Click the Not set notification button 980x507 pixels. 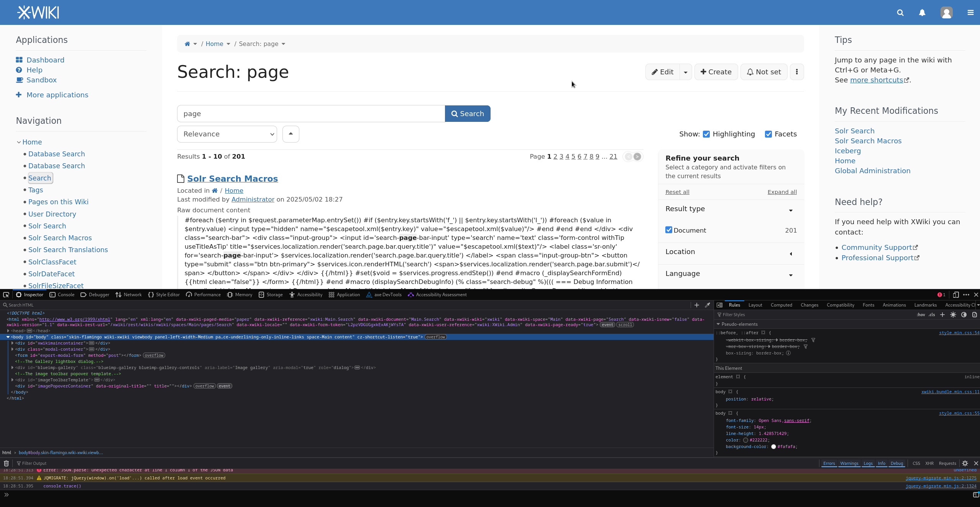764,72
